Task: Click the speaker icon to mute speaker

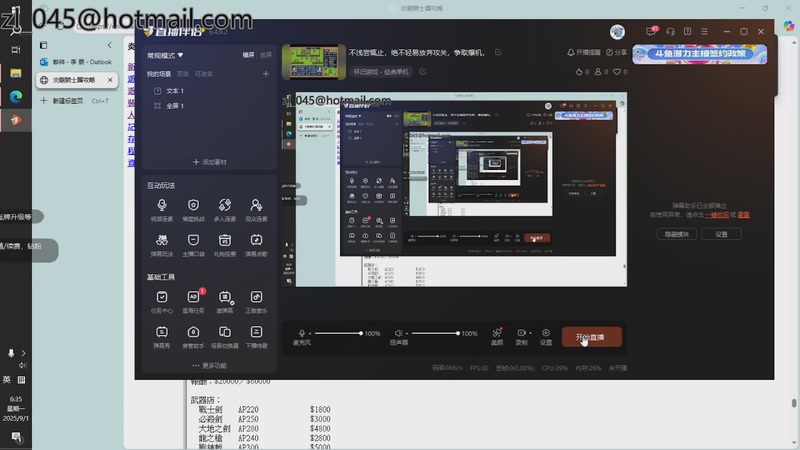Action: 398,333
